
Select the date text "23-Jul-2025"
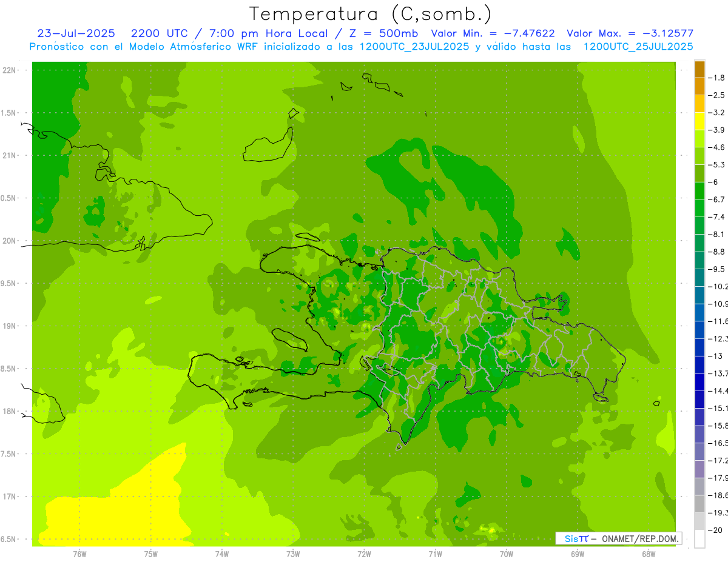(x=76, y=33)
